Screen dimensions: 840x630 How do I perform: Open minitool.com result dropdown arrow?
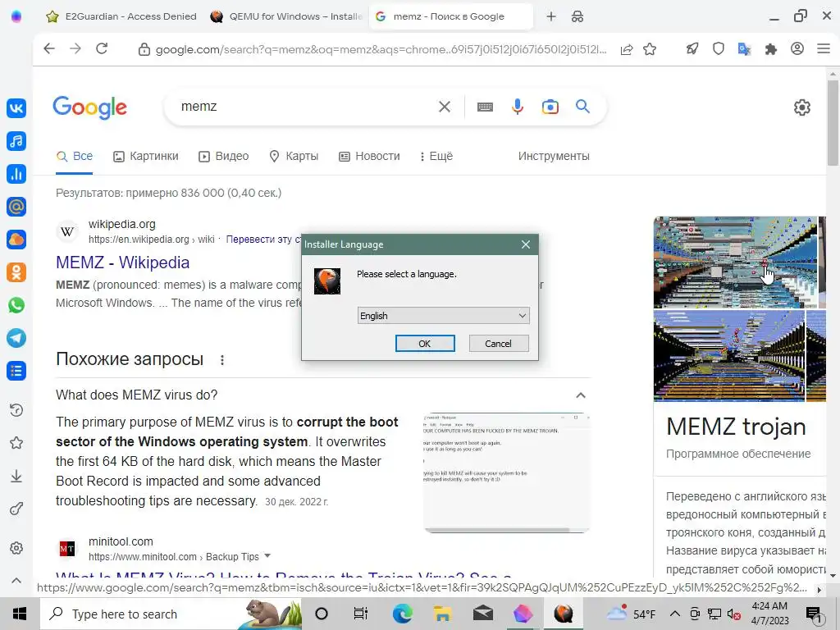tap(267, 556)
